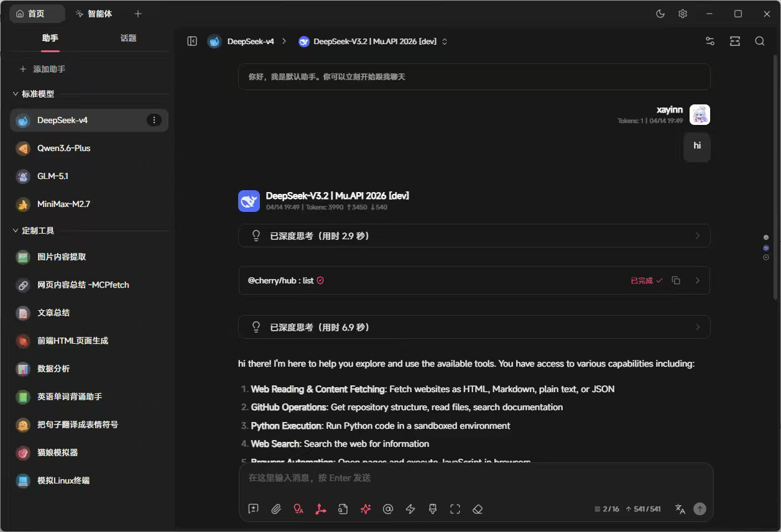This screenshot has height=532, width=781.
Task: Click the eraser clear context icon
Action: point(478,509)
